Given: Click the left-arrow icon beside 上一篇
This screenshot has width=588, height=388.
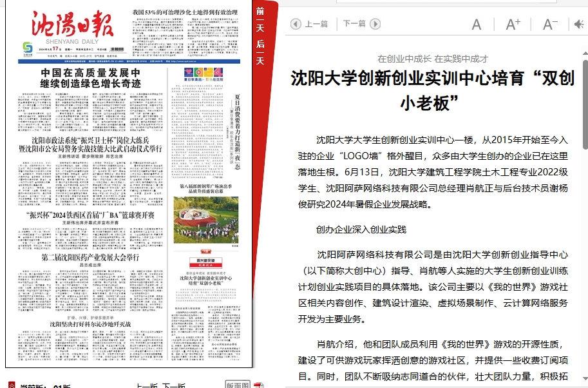Looking at the screenshot, I should pyautogui.click(x=296, y=24).
